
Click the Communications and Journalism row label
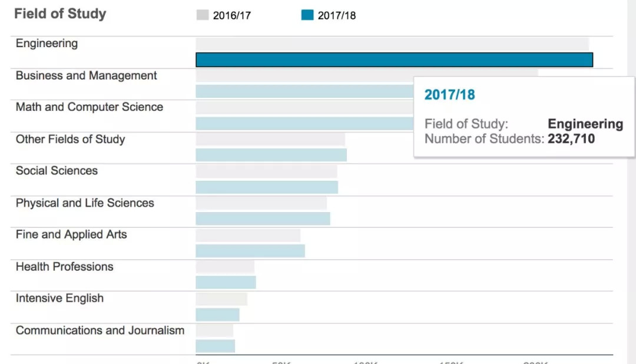(x=100, y=330)
